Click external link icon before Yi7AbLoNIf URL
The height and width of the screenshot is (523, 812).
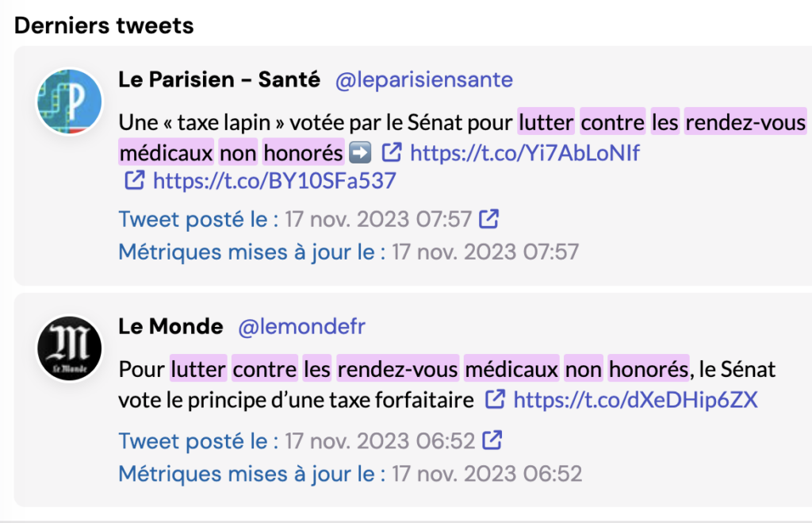(x=392, y=152)
